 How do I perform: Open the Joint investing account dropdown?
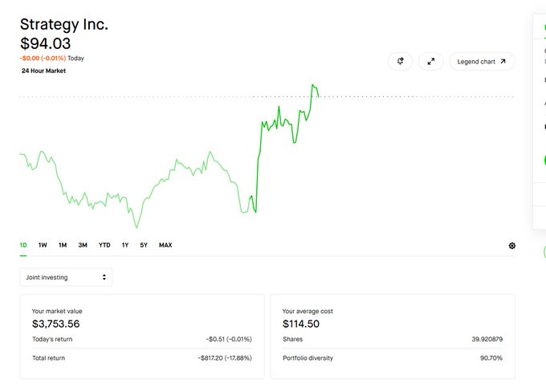pos(66,277)
